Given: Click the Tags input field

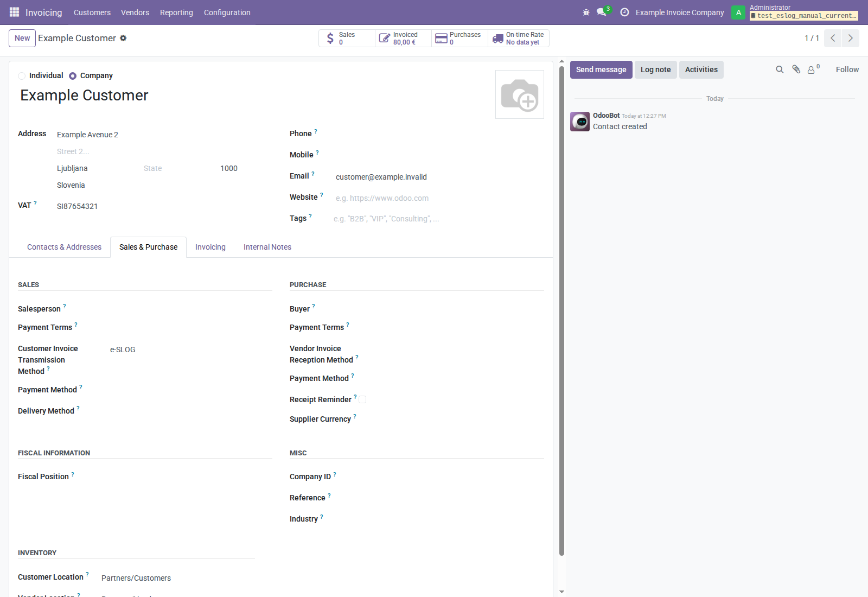Looking at the screenshot, I should (x=438, y=219).
